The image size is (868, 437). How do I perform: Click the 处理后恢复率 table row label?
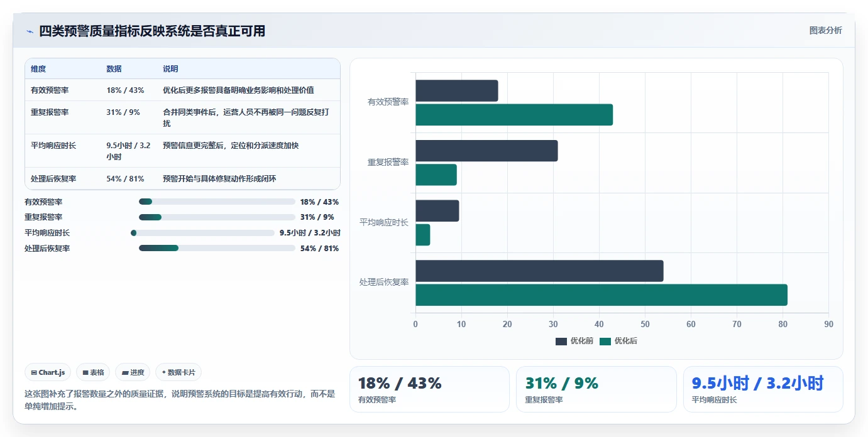point(53,179)
